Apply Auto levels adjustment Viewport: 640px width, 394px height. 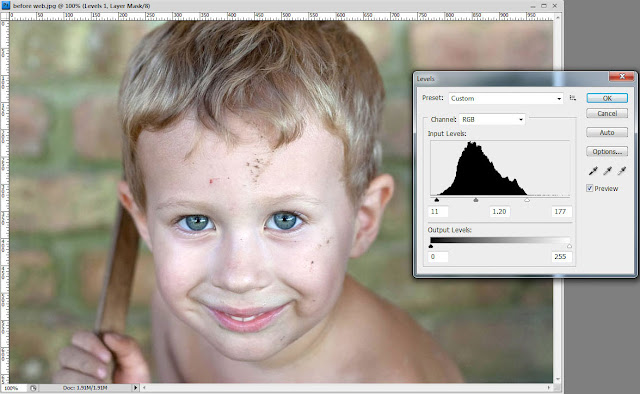[x=607, y=132]
